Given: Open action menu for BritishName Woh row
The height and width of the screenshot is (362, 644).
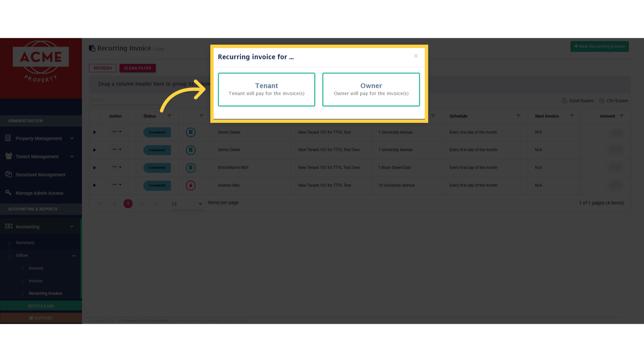Looking at the screenshot, I should click(117, 167).
